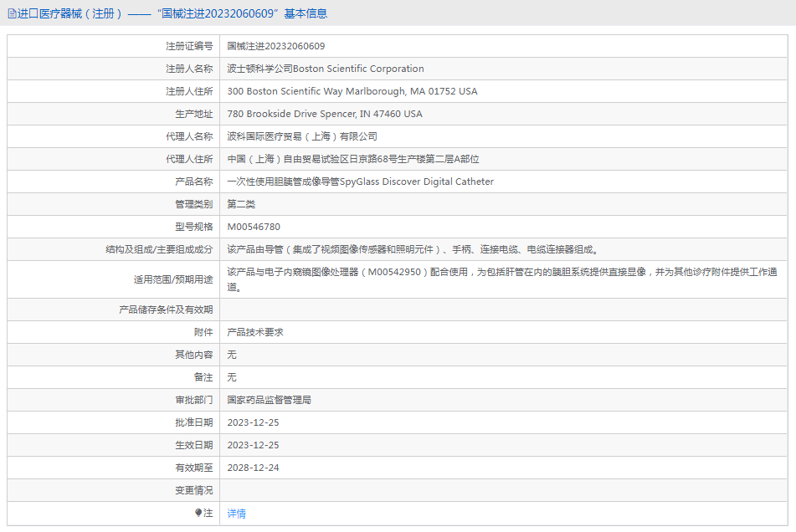Select attachment value 产品技术要求
Viewport: 796px width, 532px height.
pyautogui.click(x=255, y=332)
